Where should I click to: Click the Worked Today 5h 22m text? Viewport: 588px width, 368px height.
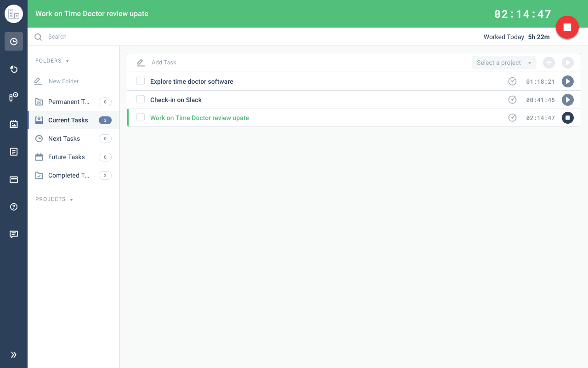[517, 37]
